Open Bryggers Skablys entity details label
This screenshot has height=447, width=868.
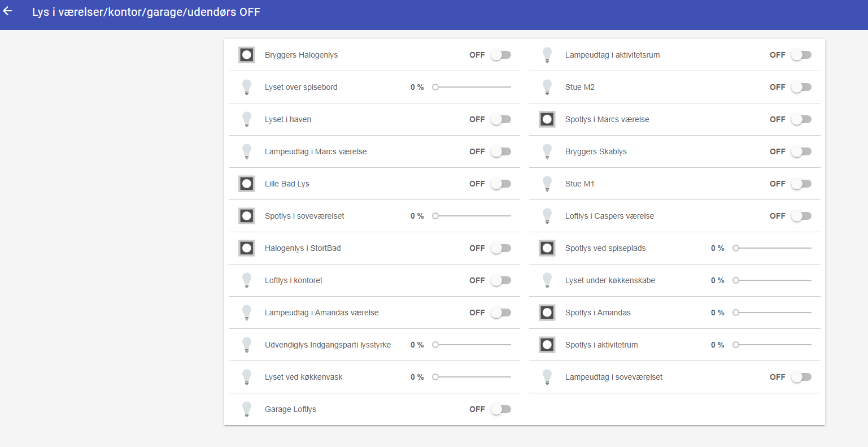coord(596,151)
